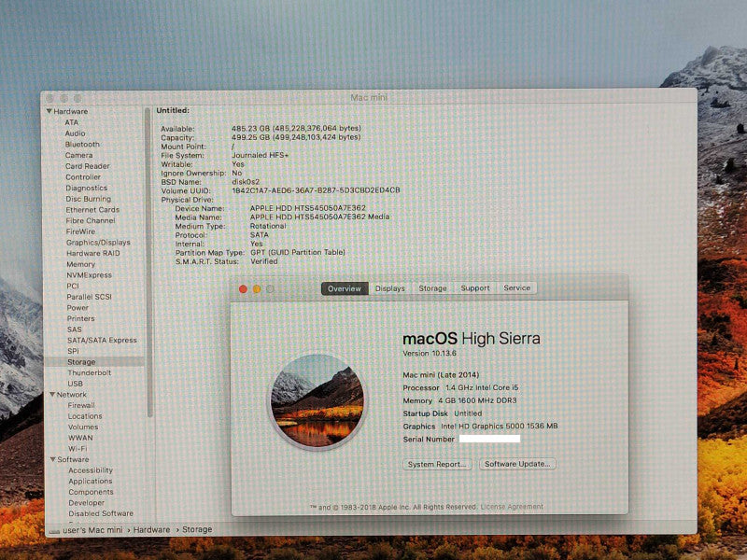Select NVMExpress in the sidebar
This screenshot has height=560, width=747.
pos(89,275)
